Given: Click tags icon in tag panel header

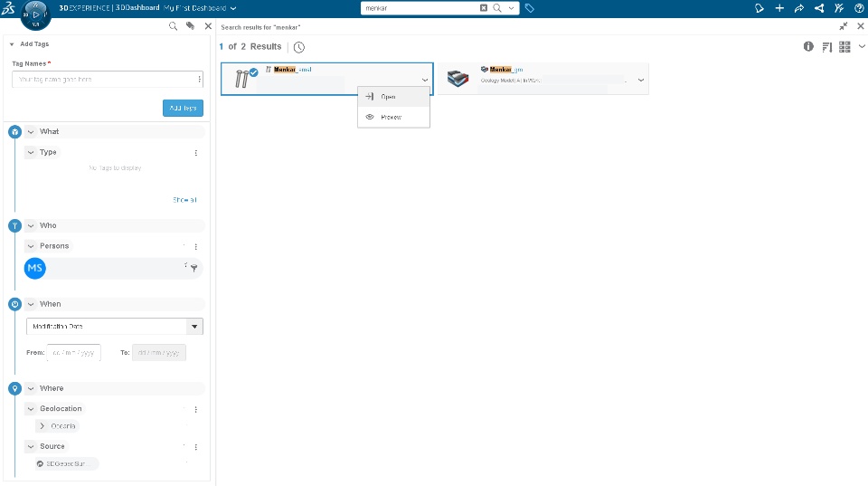Looking at the screenshot, I should click(x=191, y=26).
